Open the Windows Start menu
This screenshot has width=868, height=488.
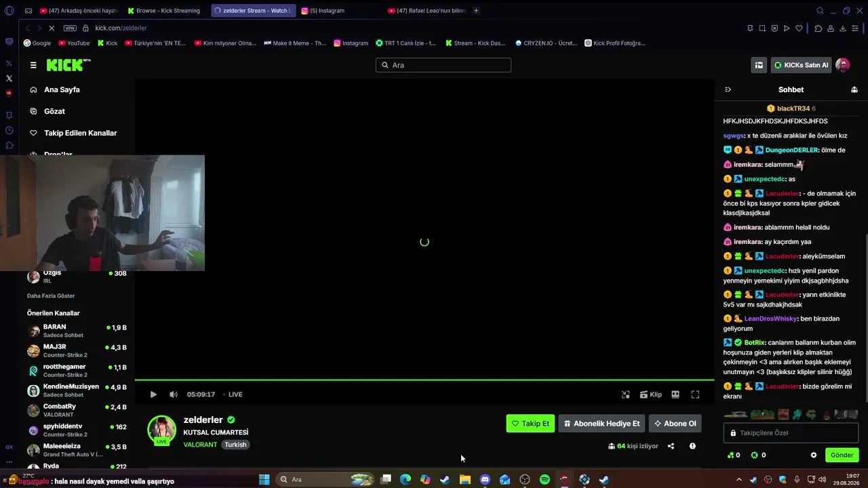tap(264, 480)
